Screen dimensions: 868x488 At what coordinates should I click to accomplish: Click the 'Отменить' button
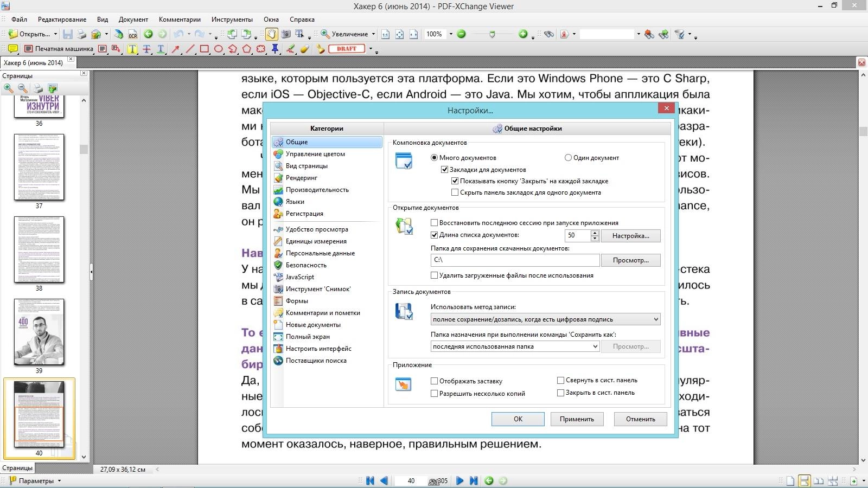click(641, 419)
